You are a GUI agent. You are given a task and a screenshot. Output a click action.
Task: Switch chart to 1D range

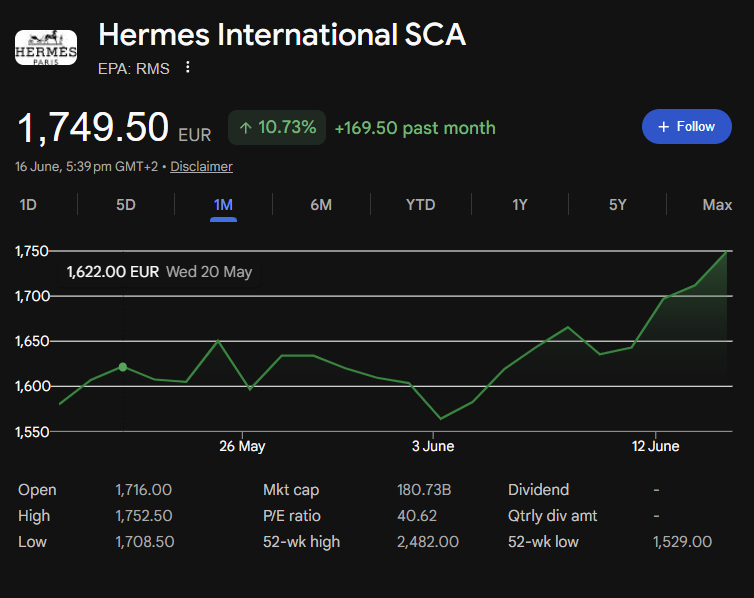click(x=28, y=205)
